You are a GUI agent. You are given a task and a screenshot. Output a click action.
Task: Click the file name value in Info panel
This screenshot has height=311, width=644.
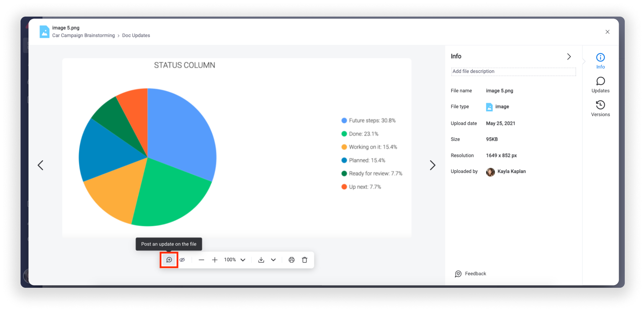point(499,91)
